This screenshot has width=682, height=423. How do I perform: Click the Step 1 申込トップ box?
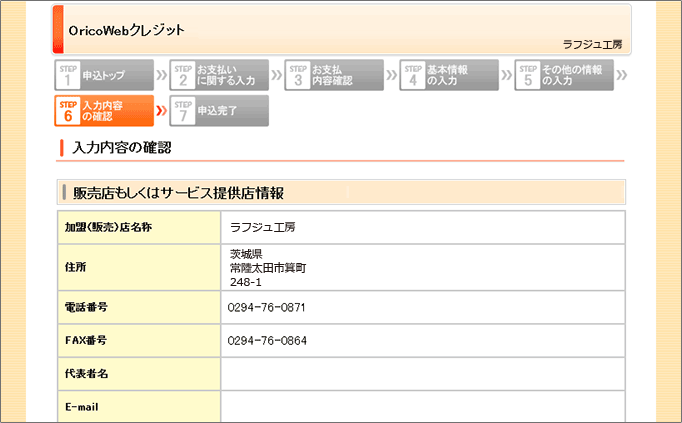point(105,75)
